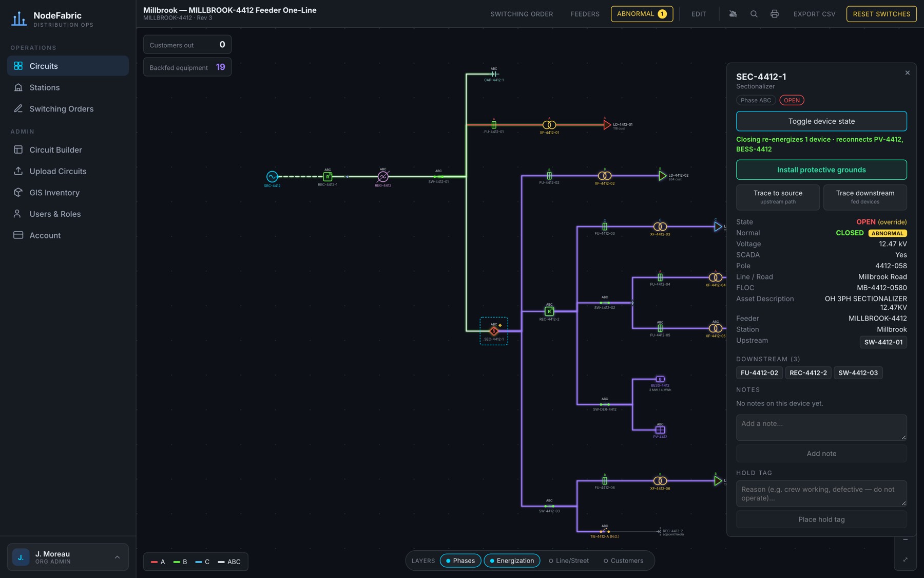
Task: Select the SRC-4412 source symbol
Action: [x=272, y=176]
